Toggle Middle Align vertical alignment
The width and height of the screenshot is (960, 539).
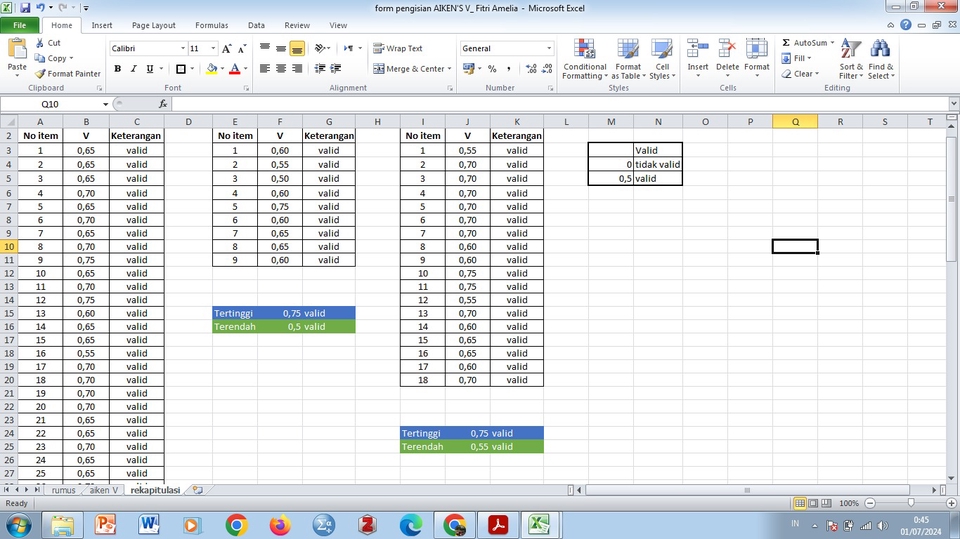(x=280, y=48)
